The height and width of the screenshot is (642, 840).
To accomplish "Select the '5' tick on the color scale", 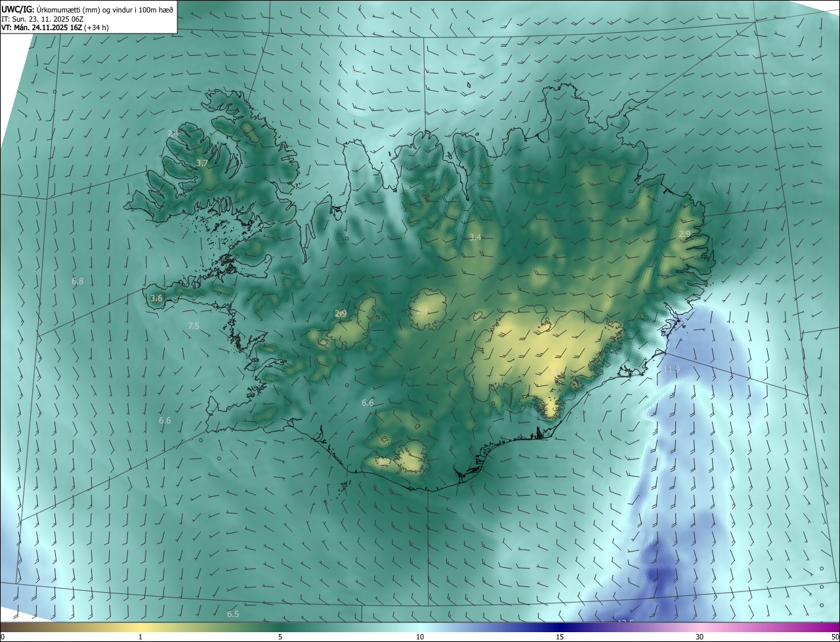I will click(x=280, y=637).
